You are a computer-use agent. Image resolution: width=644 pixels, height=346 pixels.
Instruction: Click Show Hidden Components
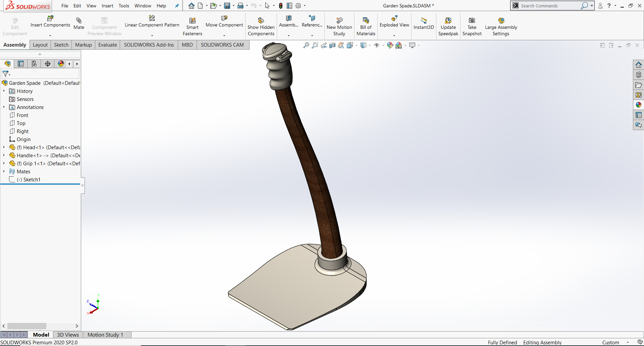click(261, 27)
